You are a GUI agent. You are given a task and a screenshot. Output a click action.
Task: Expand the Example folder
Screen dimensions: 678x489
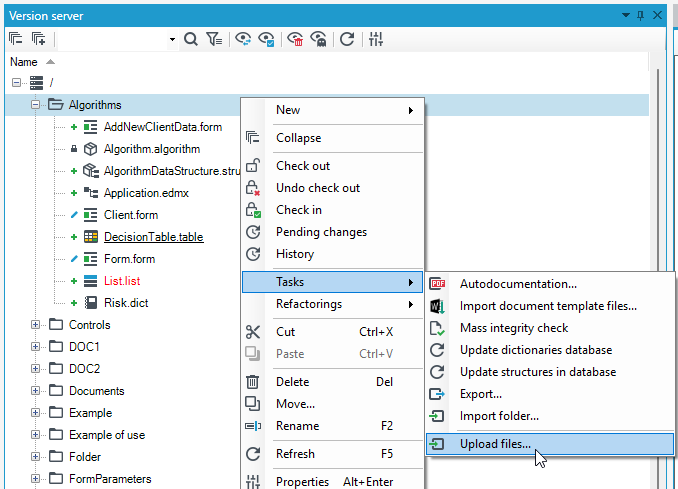(x=35, y=413)
